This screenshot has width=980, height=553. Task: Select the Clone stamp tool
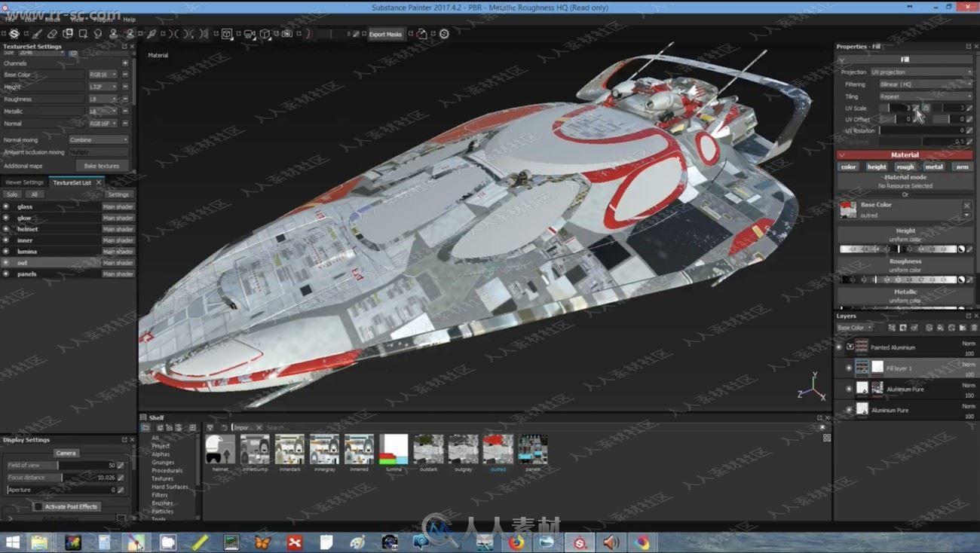114,34
